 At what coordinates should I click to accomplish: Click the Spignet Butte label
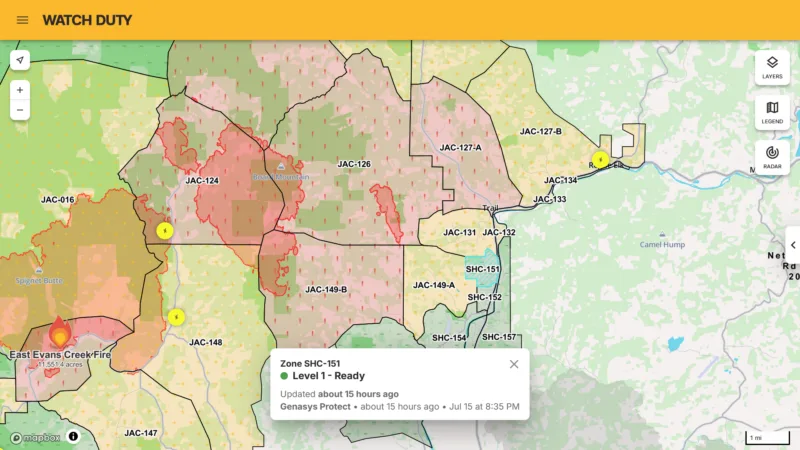pyautogui.click(x=39, y=281)
